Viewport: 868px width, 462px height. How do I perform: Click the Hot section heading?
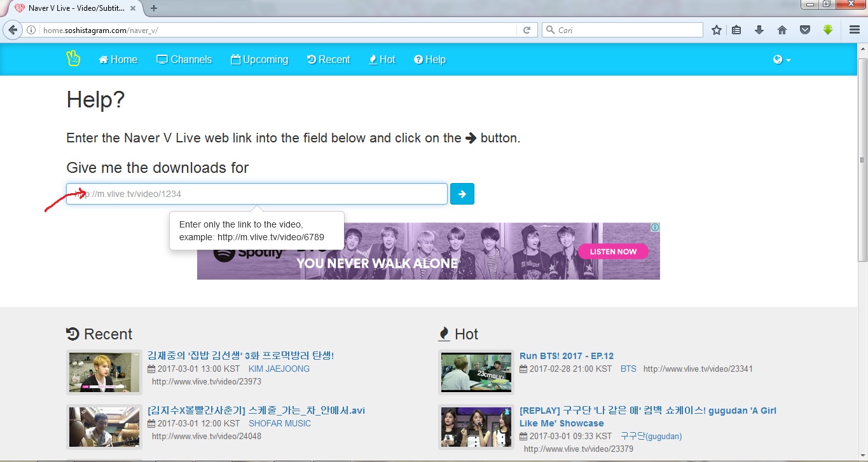coord(458,334)
